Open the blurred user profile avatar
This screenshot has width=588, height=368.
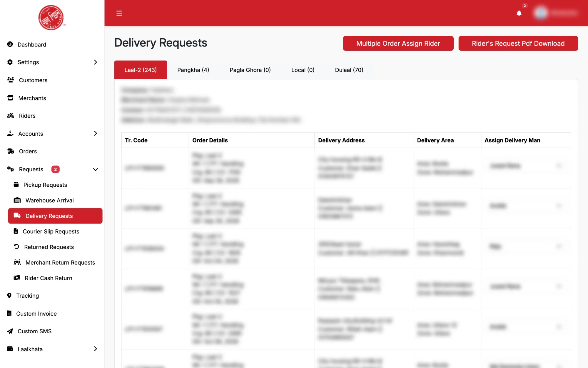(541, 13)
